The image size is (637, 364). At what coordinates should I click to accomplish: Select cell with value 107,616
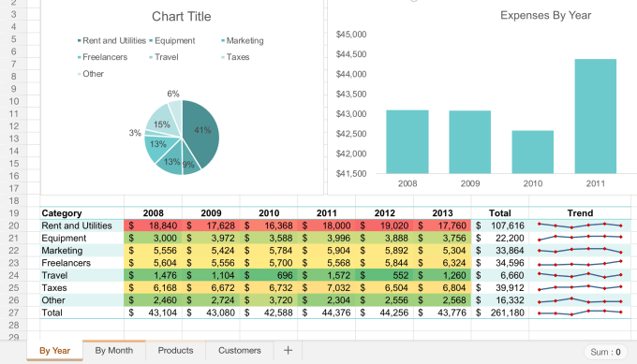point(500,226)
